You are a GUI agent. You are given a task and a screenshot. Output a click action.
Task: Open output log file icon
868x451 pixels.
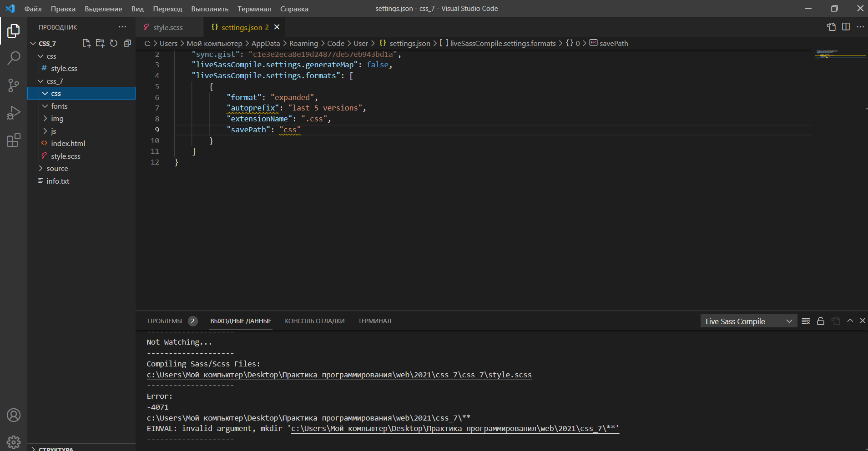click(x=836, y=321)
